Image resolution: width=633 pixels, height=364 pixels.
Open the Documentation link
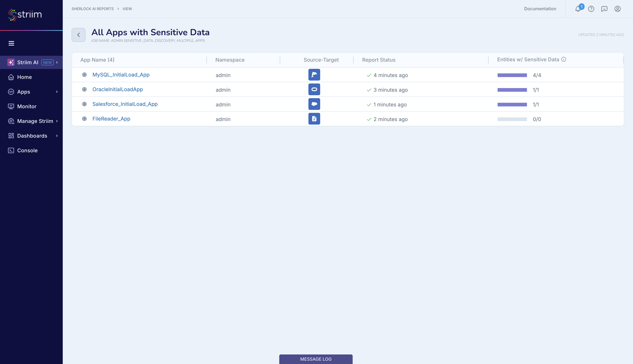click(x=540, y=9)
